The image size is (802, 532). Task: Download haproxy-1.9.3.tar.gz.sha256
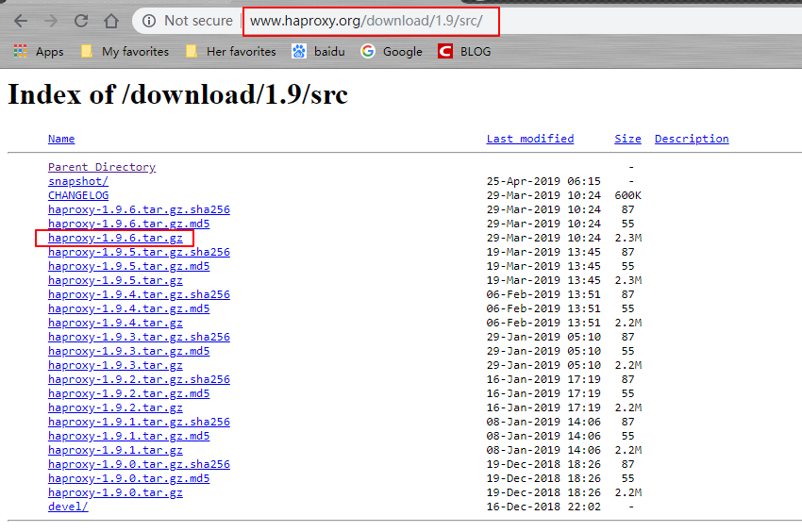pyautogui.click(x=139, y=337)
